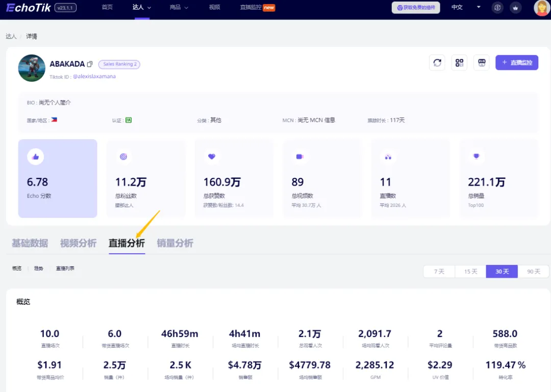551x392 pixels.
Task: Click the $1.91 带货商品均价 value
Action: (x=49, y=365)
